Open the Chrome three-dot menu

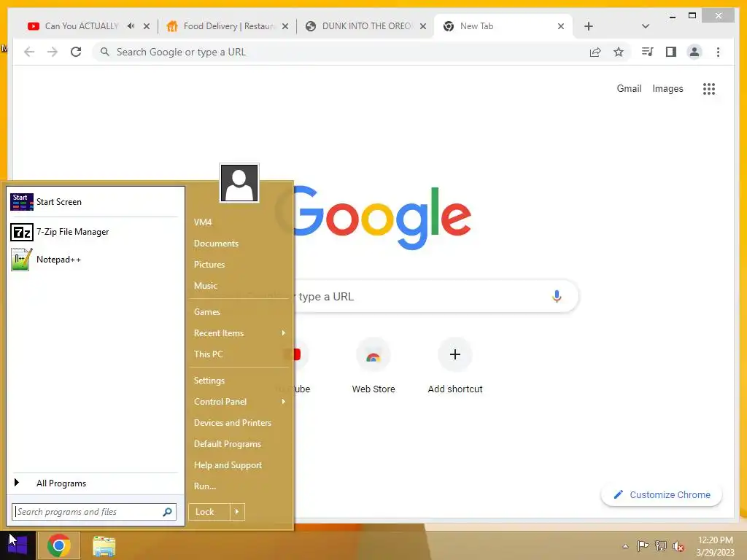pos(718,52)
